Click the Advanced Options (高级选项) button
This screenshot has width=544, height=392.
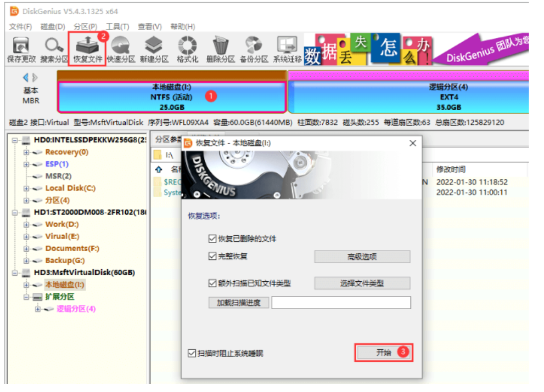pos(362,257)
